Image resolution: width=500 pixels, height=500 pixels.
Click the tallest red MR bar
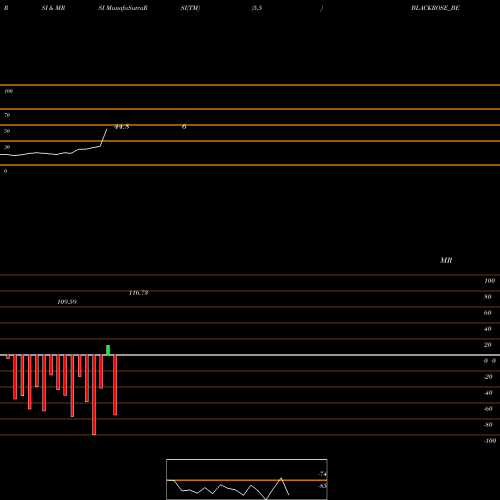point(94,395)
